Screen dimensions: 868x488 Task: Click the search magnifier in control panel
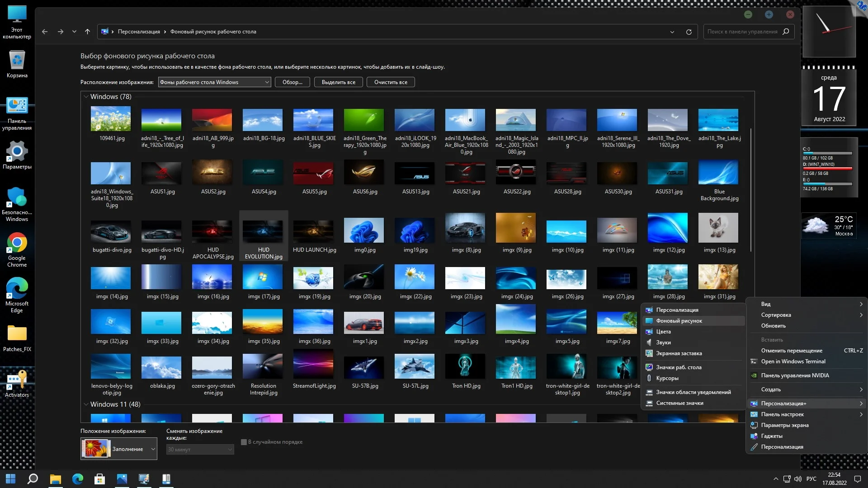(x=786, y=32)
